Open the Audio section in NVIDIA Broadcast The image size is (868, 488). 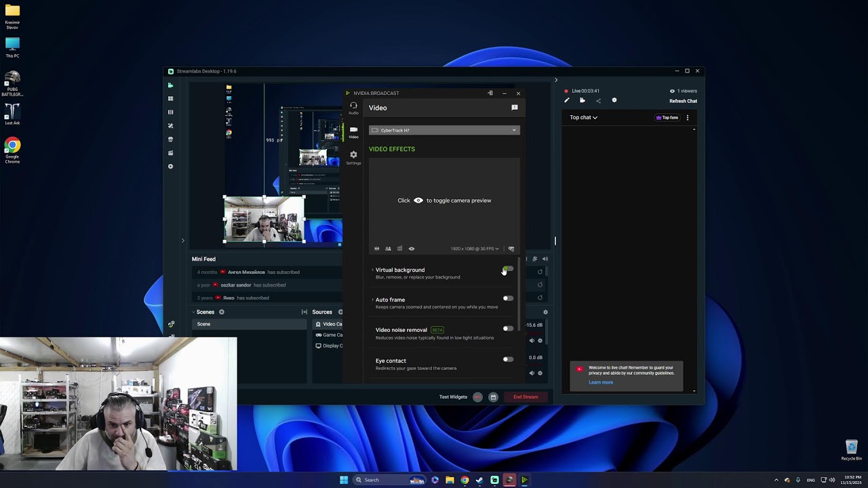[x=353, y=108]
